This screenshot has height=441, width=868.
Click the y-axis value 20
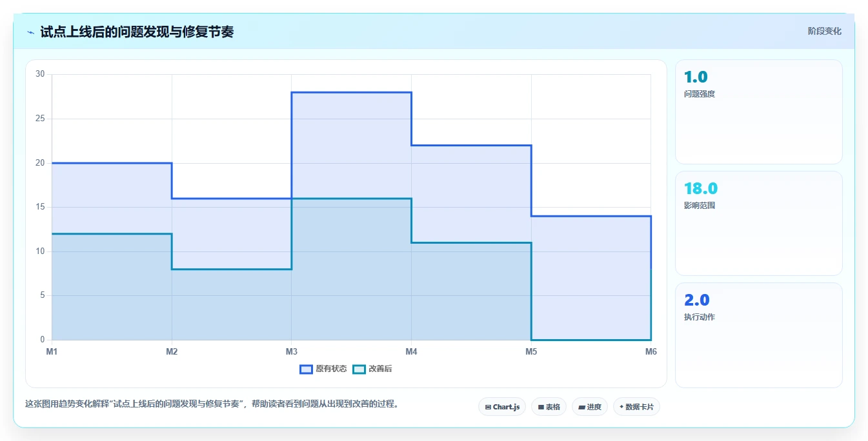[x=40, y=163]
